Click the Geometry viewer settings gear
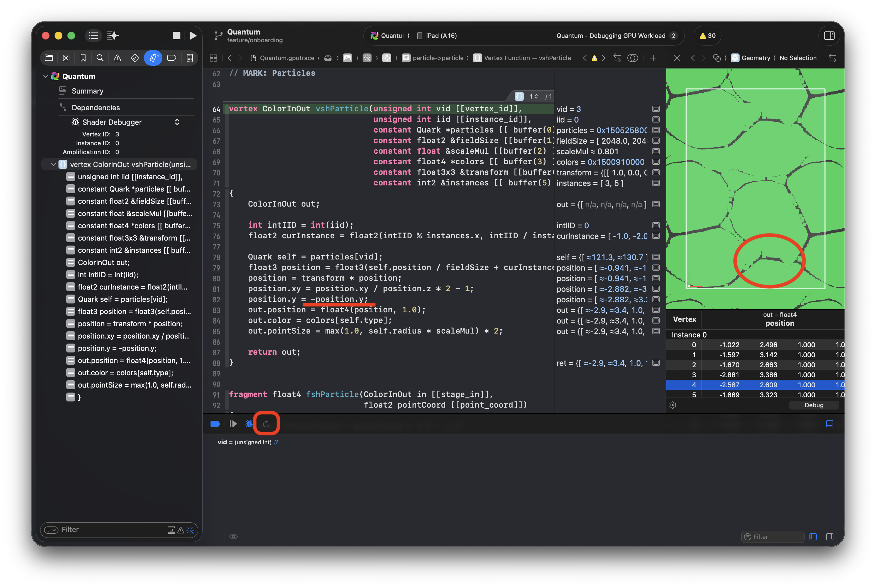Image resolution: width=876 pixels, height=588 pixels. tap(673, 405)
